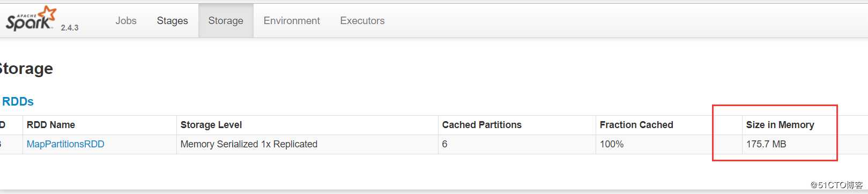Sort by the Cached Partitions column header
Screen dimensions: 868x194
(482, 125)
